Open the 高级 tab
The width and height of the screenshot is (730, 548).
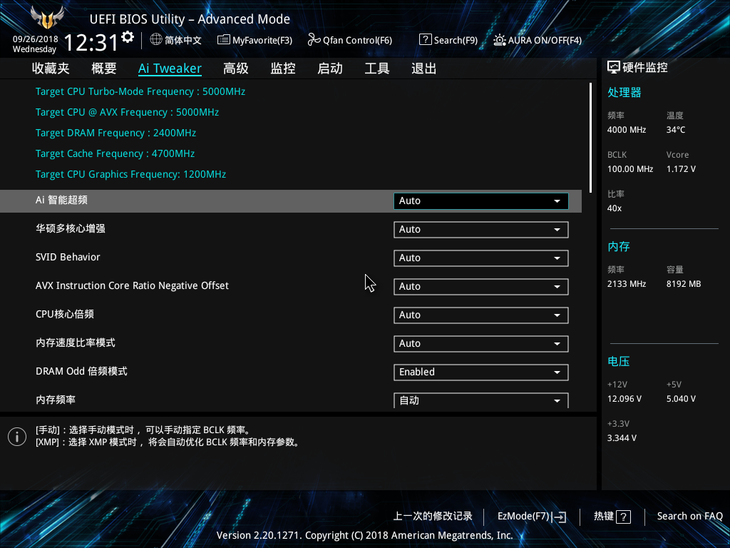click(x=236, y=69)
